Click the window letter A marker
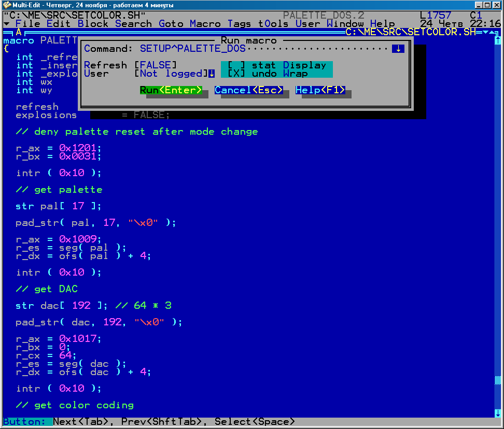The width and height of the screenshot is (504, 429). 19,32
